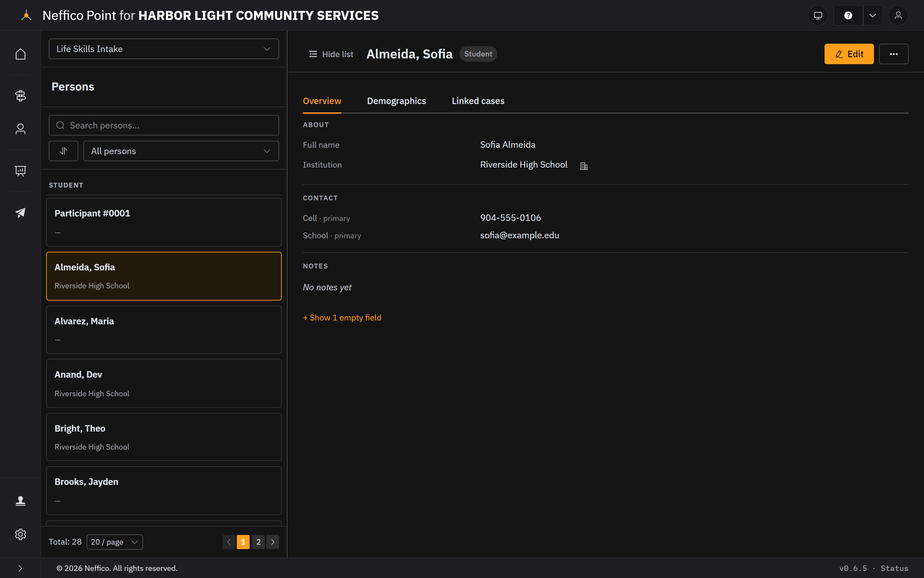The width and height of the screenshot is (924, 578).
Task: Click the Edit button
Action: point(849,54)
